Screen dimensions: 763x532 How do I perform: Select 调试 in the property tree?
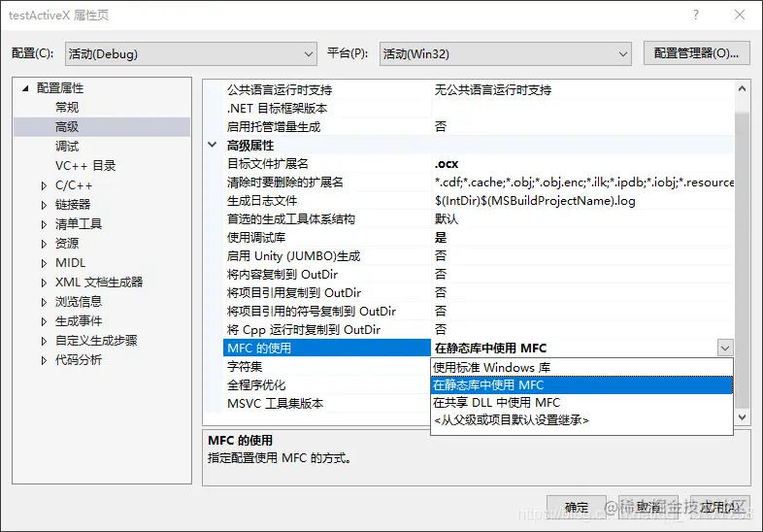67,147
